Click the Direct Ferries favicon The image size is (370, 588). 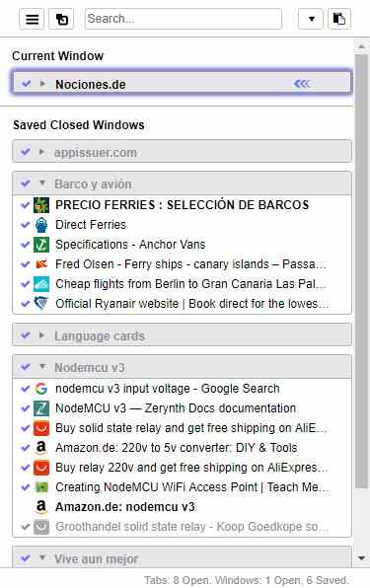41,225
